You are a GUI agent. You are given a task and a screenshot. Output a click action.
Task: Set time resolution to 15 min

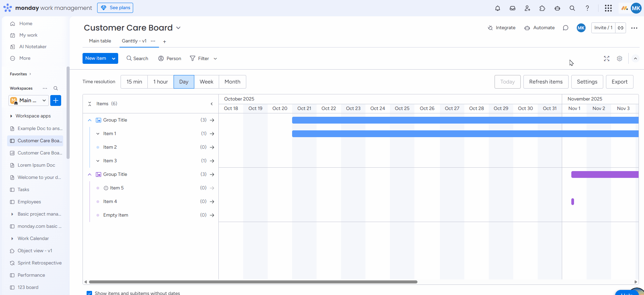pyautogui.click(x=134, y=82)
